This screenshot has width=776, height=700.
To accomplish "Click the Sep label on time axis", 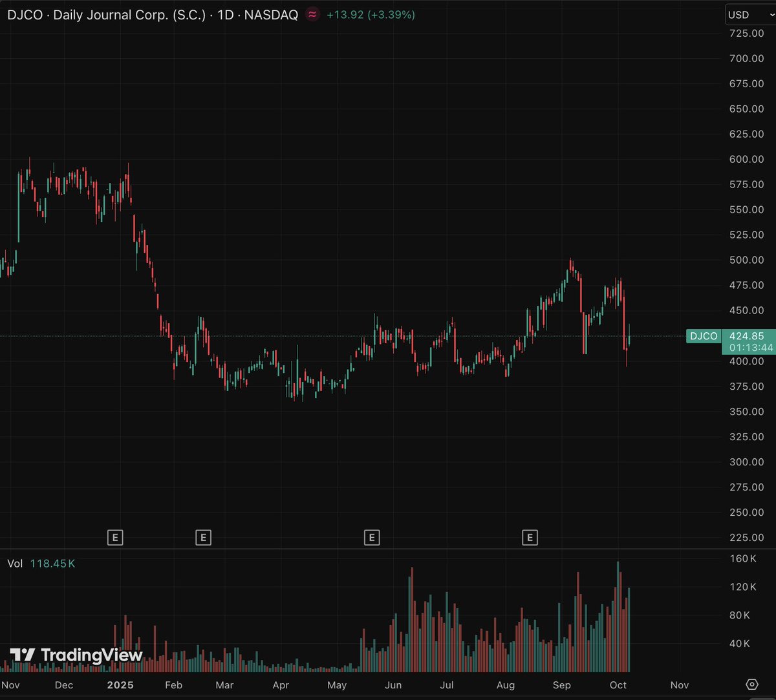I will (x=562, y=685).
